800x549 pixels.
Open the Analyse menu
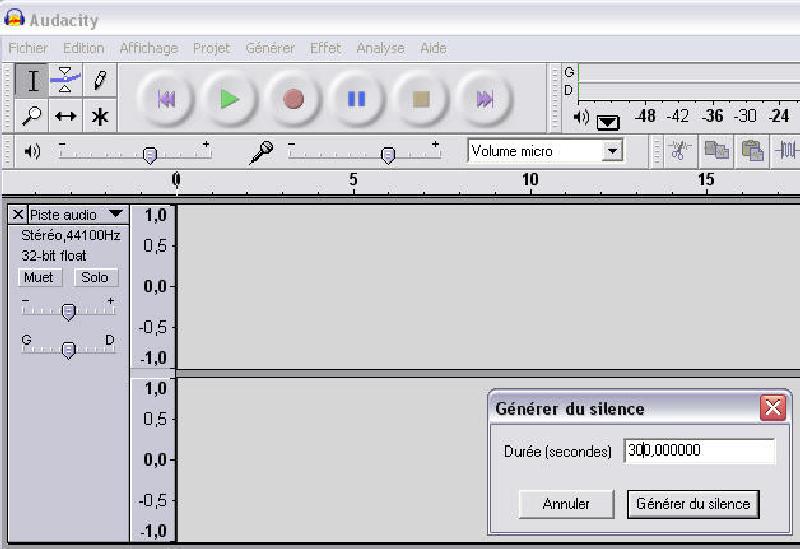pos(381,48)
